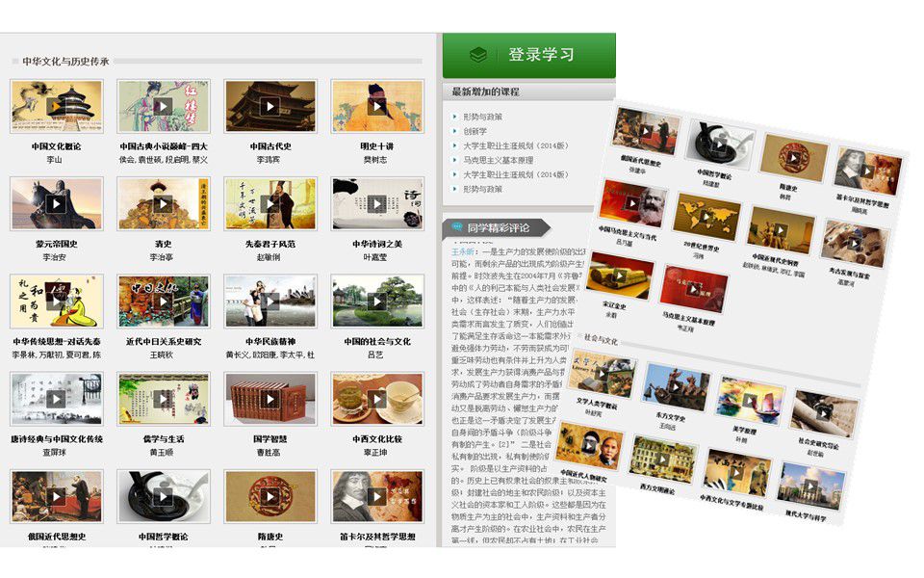Open the 近代中日关系史研究 course title link
The height and width of the screenshot is (578, 924).
pyautogui.click(x=162, y=341)
